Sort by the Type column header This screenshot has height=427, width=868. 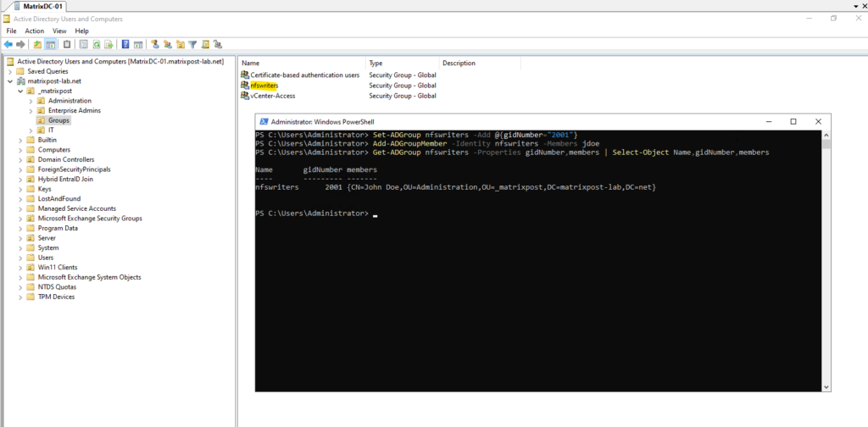click(x=403, y=63)
